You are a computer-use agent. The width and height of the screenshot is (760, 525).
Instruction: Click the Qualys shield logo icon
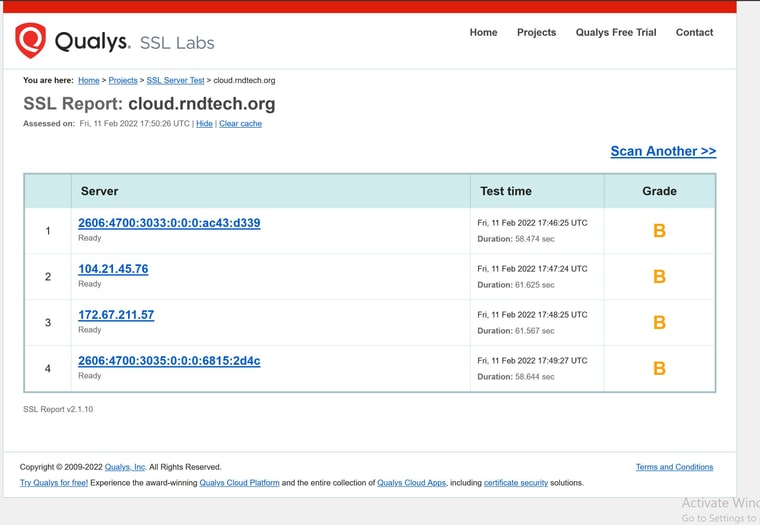point(31,40)
